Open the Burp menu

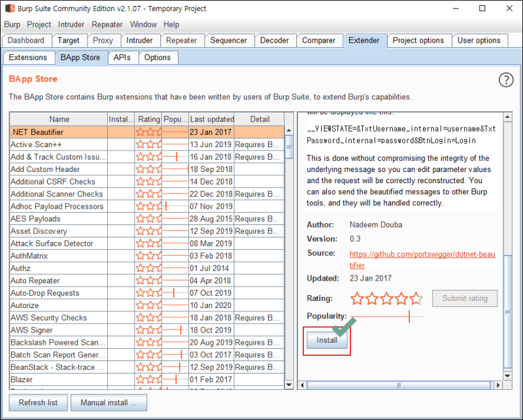pos(12,24)
